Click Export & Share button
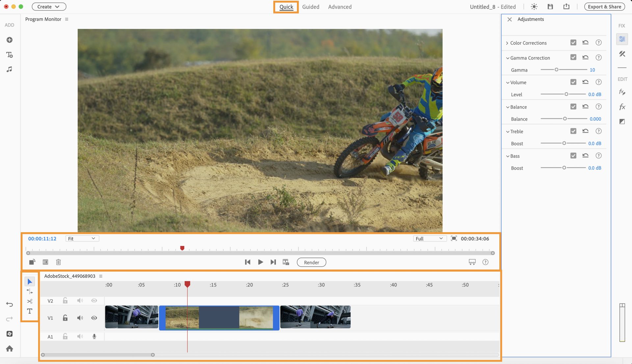 [x=604, y=7]
